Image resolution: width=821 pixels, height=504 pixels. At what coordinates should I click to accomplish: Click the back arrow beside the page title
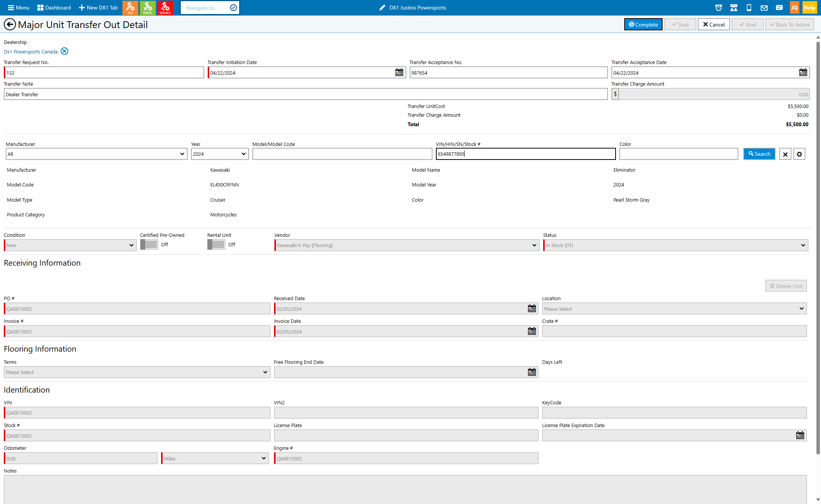click(x=10, y=25)
